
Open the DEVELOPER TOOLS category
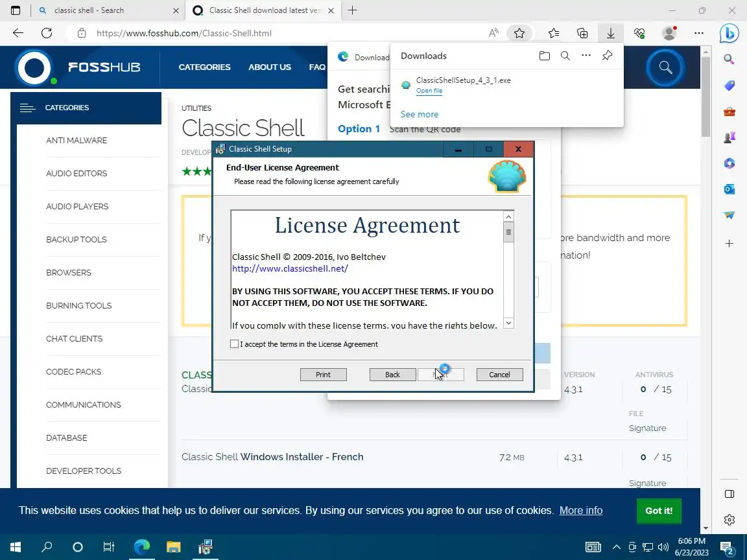pos(84,471)
